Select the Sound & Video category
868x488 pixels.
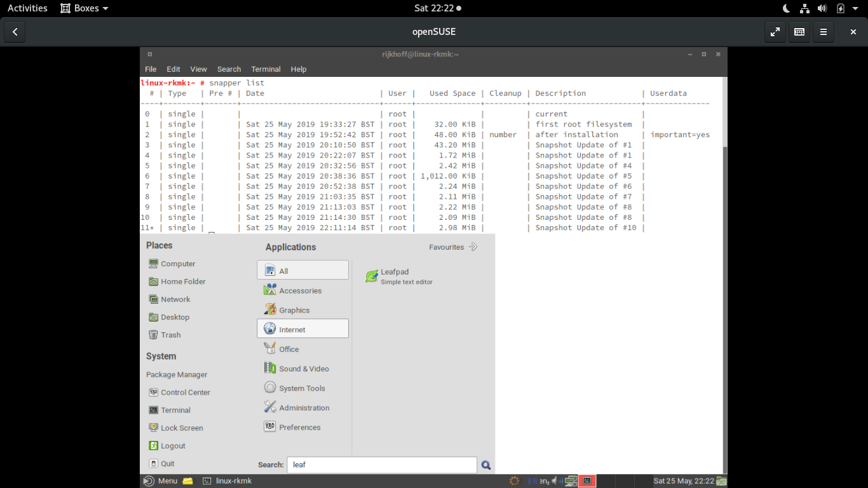point(302,369)
